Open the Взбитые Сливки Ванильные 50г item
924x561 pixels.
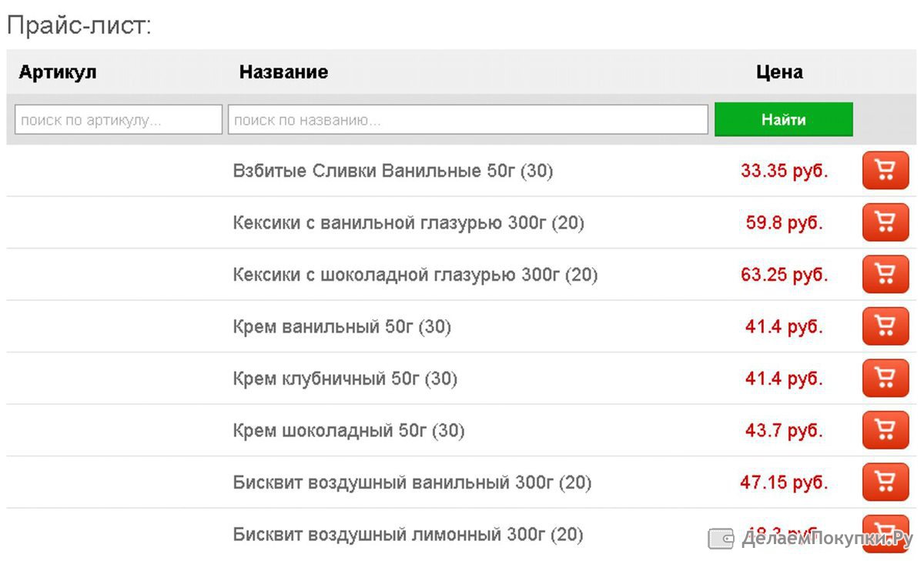click(393, 171)
